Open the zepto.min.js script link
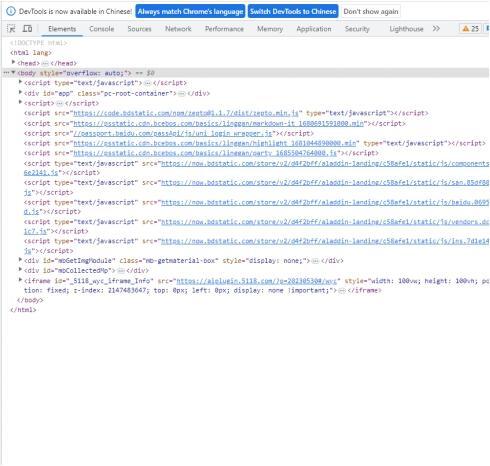 [186, 113]
